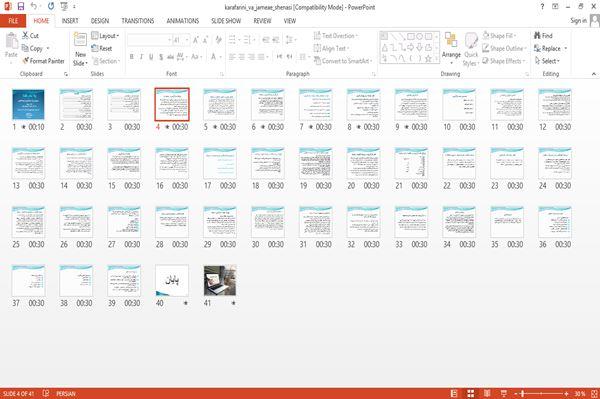
Task: Switch to Reading View in status bar
Action: click(487, 393)
